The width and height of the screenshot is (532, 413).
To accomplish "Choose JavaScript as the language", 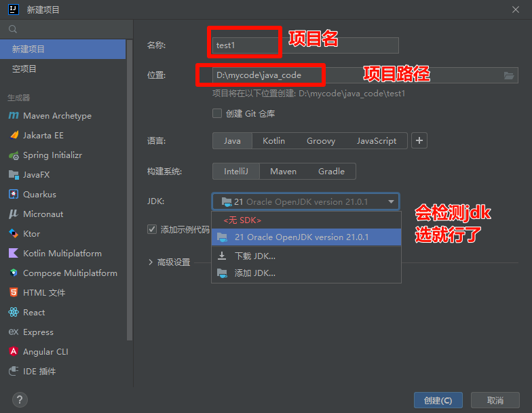I will pyautogui.click(x=377, y=141).
